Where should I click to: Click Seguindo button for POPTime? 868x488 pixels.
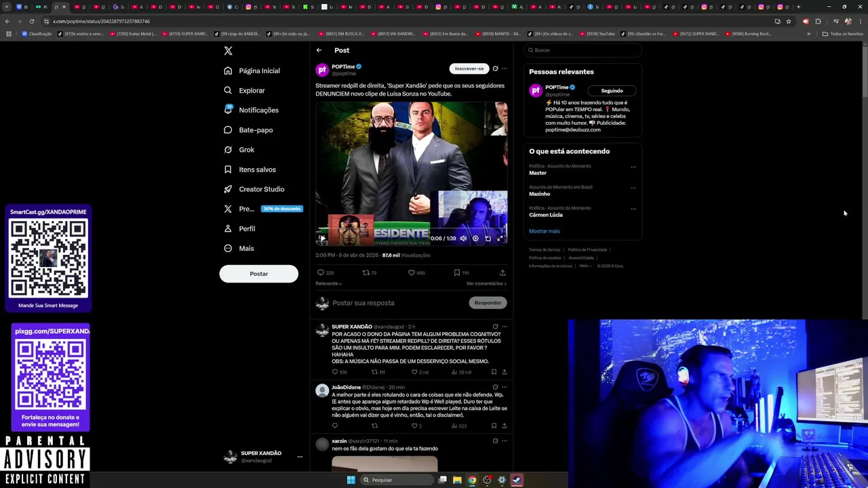[612, 91]
